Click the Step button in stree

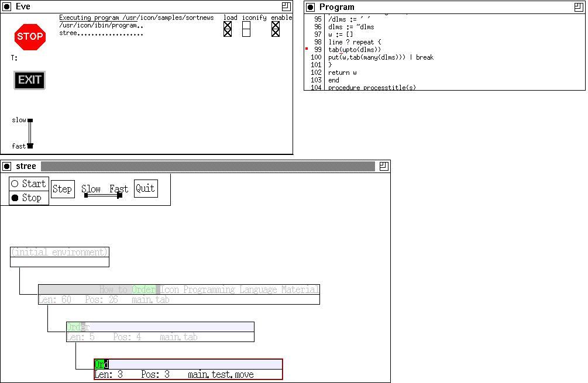tap(63, 189)
